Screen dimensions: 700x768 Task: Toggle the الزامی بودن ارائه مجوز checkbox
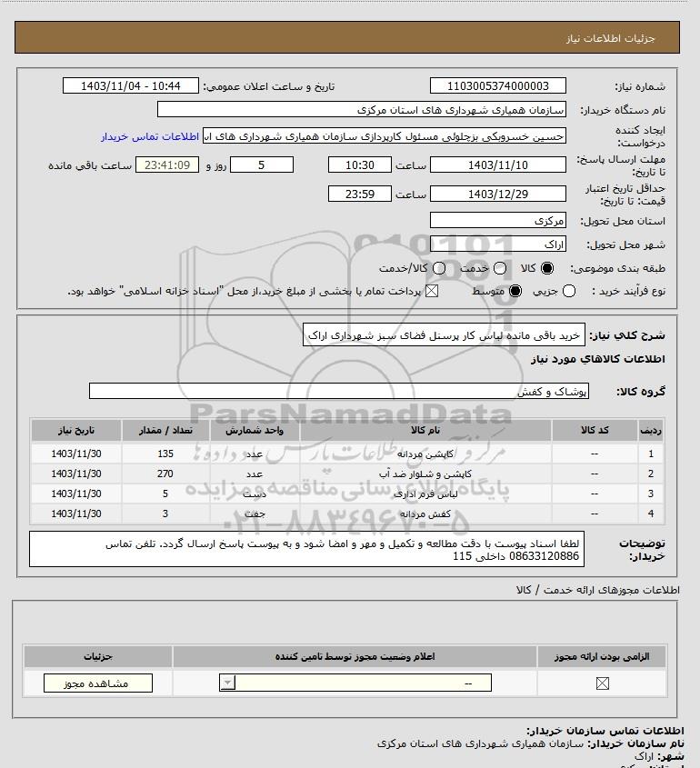click(603, 683)
